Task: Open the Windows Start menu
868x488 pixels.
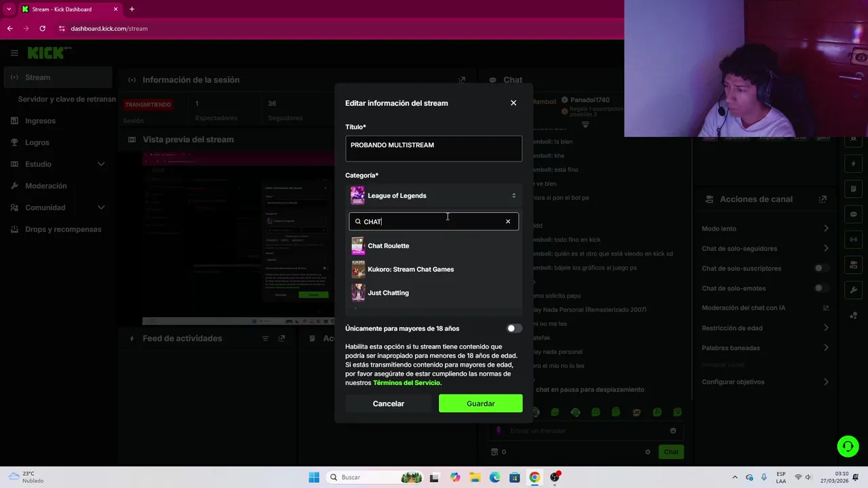Action: coord(313,477)
